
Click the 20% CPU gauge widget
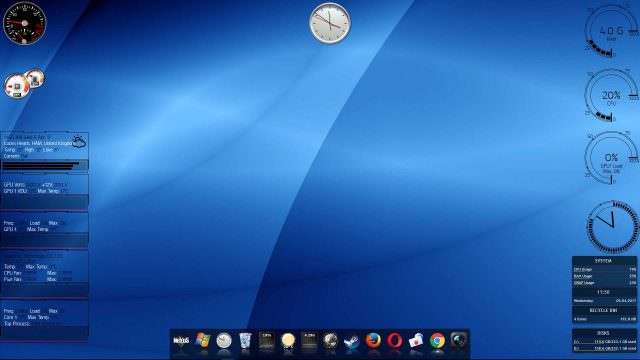point(611,96)
